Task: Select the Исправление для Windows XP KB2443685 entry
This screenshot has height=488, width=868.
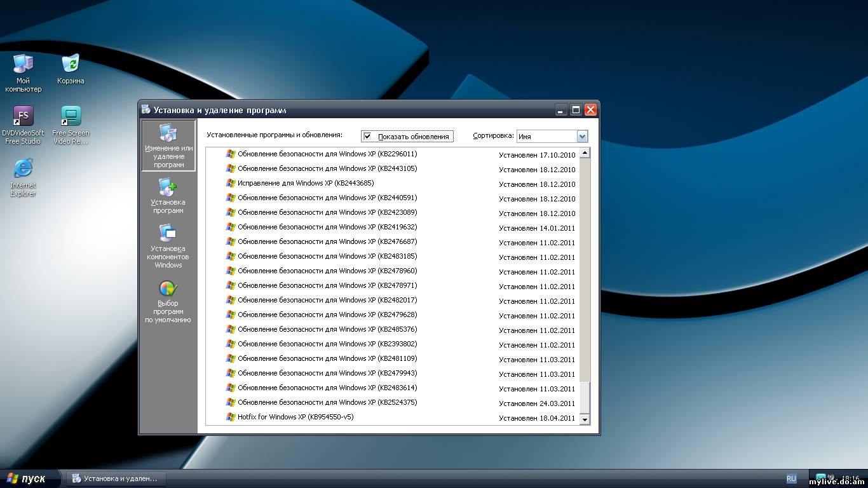Action: click(x=306, y=184)
